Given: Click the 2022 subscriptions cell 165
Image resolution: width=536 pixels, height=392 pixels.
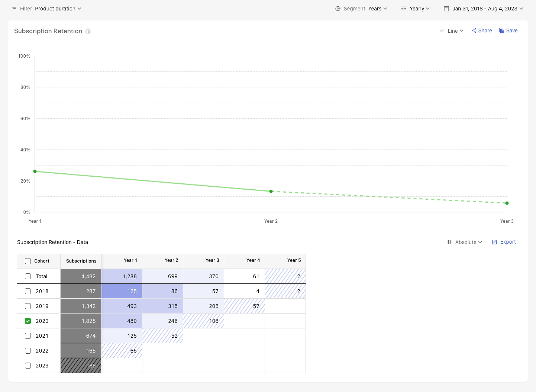Looking at the screenshot, I should (x=81, y=351).
